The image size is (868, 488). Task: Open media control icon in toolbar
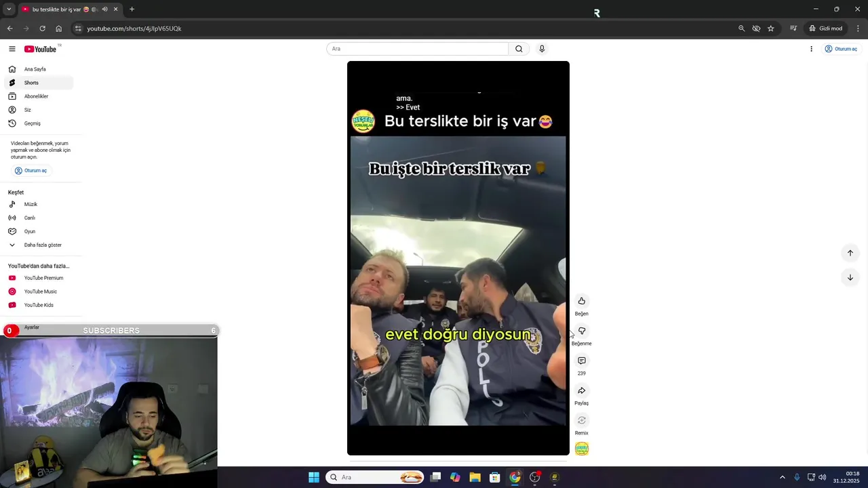(793, 28)
